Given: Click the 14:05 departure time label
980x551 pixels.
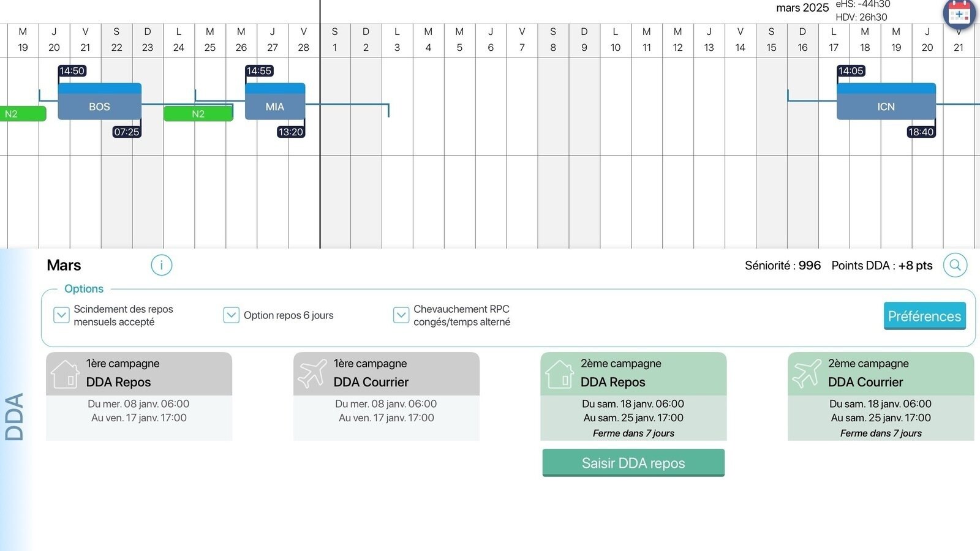Looking at the screenshot, I should click(x=851, y=71).
